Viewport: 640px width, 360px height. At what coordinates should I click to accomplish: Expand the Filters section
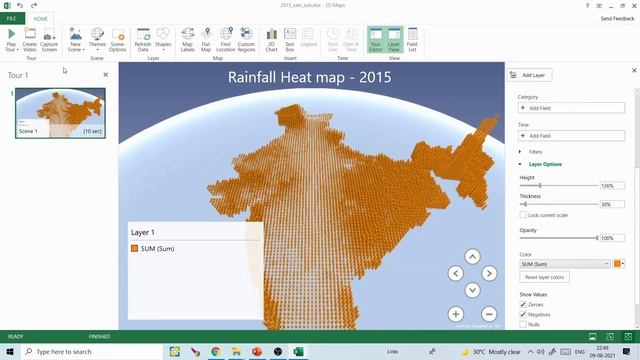coord(520,152)
